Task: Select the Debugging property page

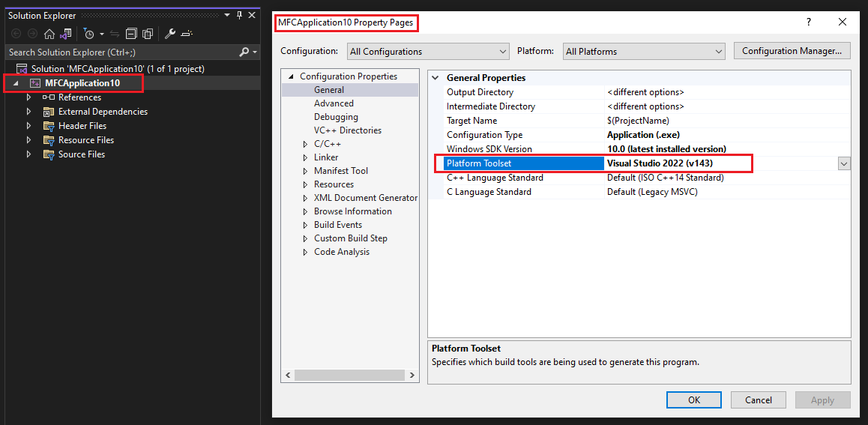Action: (x=336, y=117)
